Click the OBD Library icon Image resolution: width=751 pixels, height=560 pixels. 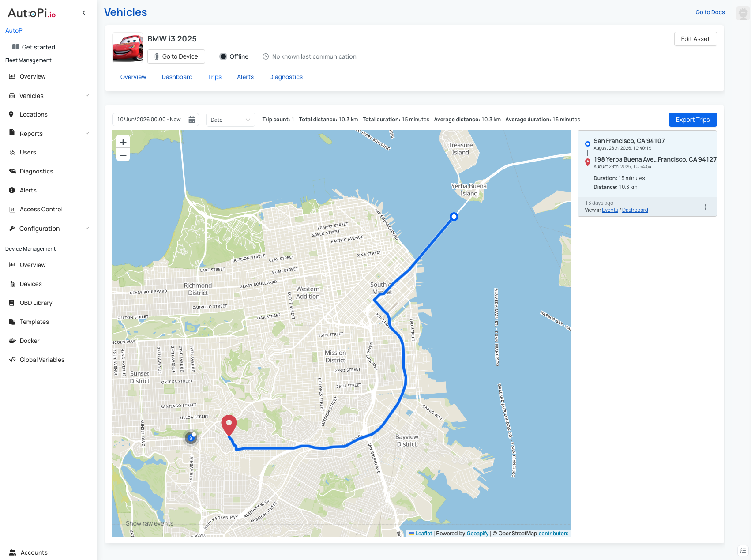tap(12, 303)
